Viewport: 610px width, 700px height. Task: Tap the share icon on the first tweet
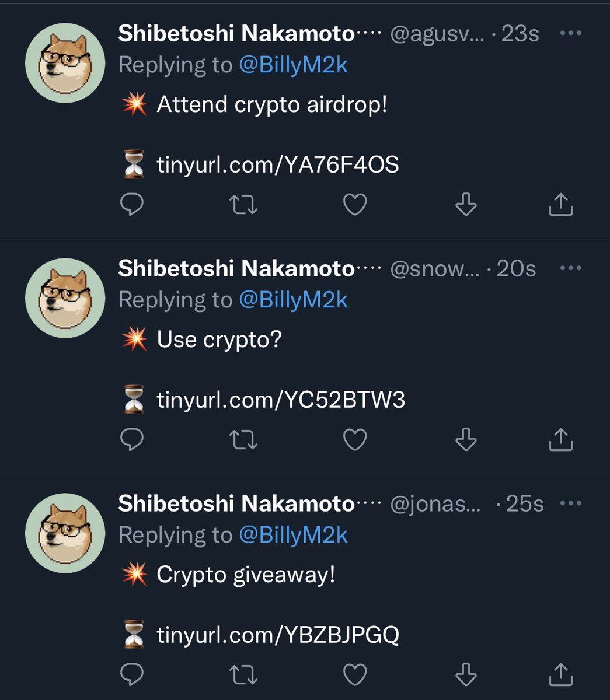[561, 204]
